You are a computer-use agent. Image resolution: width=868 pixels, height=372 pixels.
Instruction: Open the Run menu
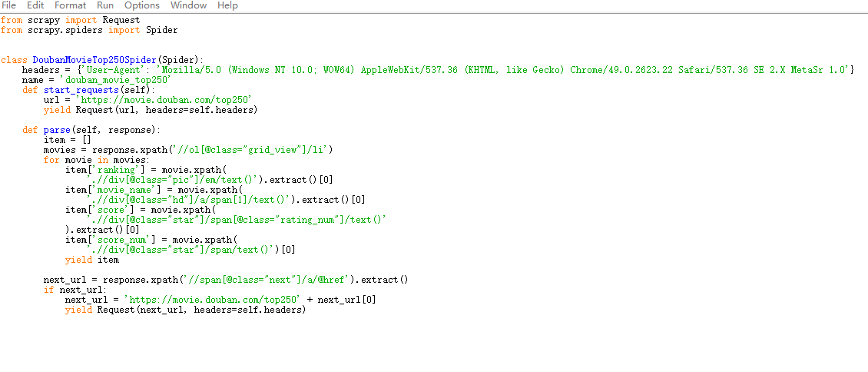pyautogui.click(x=105, y=5)
